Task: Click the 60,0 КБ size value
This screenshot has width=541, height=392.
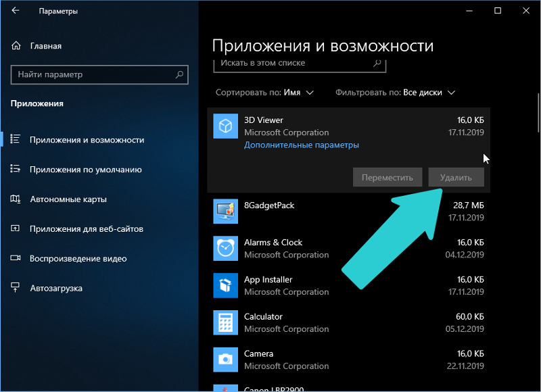Action: [x=469, y=316]
